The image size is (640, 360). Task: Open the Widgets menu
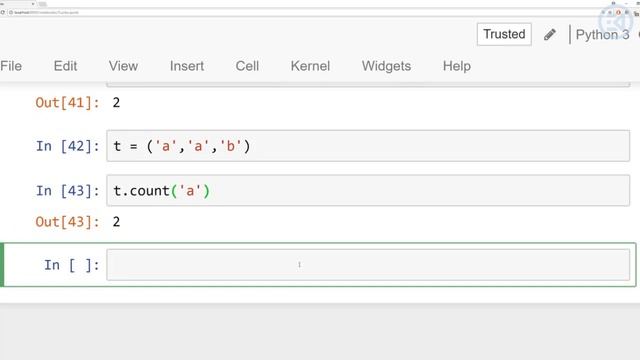(387, 66)
